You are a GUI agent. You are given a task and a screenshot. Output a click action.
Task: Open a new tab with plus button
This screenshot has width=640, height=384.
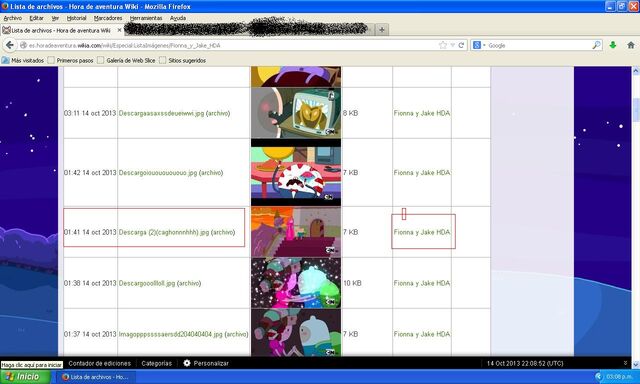point(382,30)
